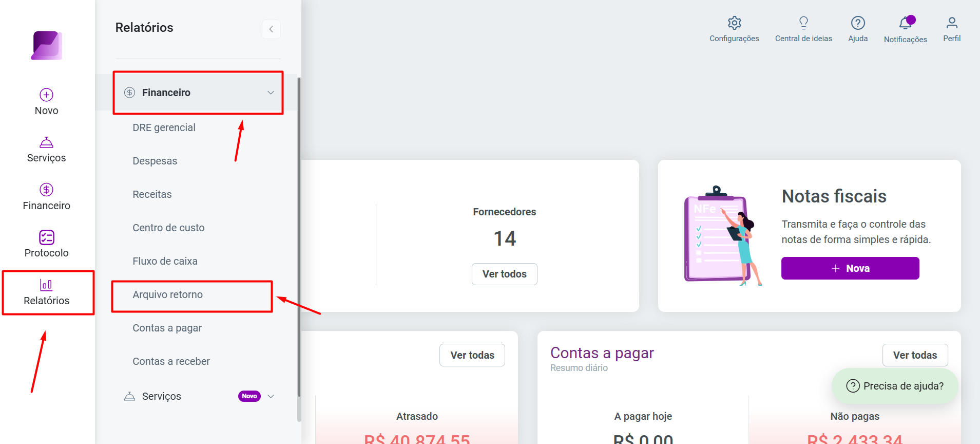This screenshot has height=444, width=980.
Task: Open Contas a pagar report
Action: pyautogui.click(x=167, y=328)
